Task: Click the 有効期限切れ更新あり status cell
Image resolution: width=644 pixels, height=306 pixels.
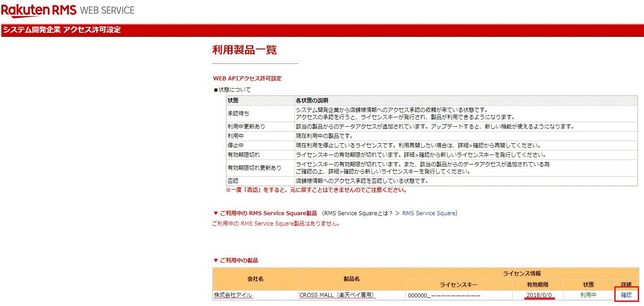Action: click(x=259, y=168)
